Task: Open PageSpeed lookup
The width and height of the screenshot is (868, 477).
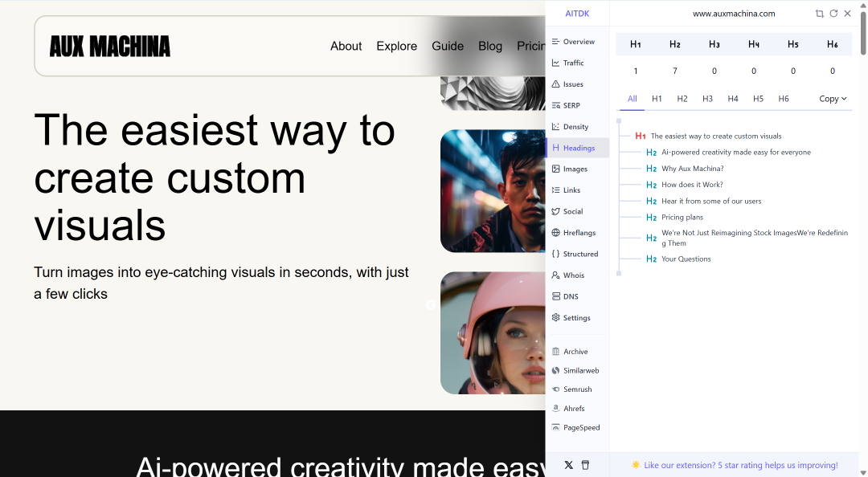Action: click(577, 427)
